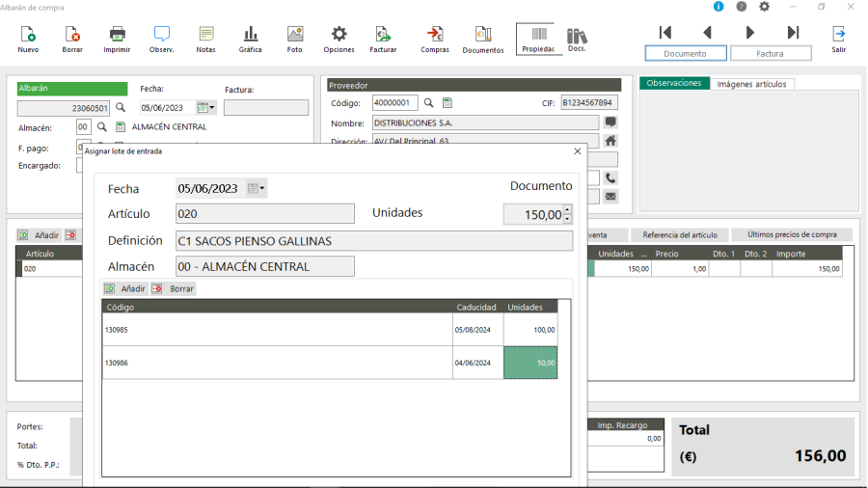The image size is (868, 488).
Task: Open the date picker in lot dialog
Action: (256, 188)
